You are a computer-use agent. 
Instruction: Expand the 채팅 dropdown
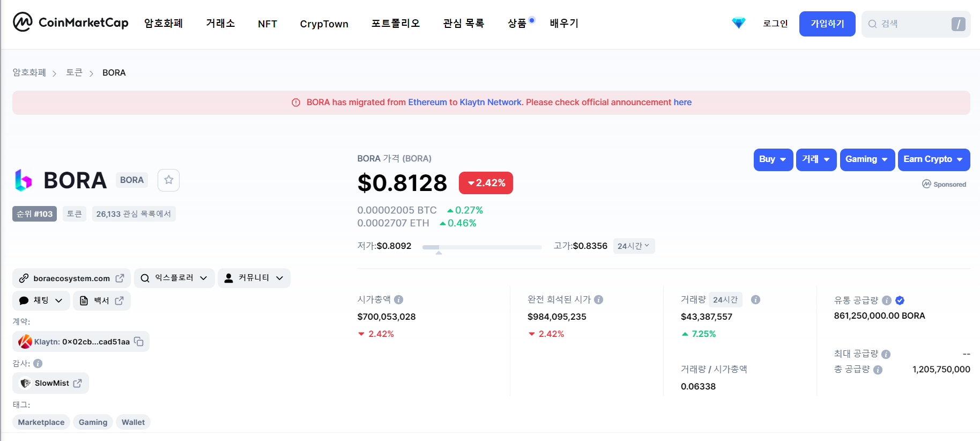(x=41, y=300)
